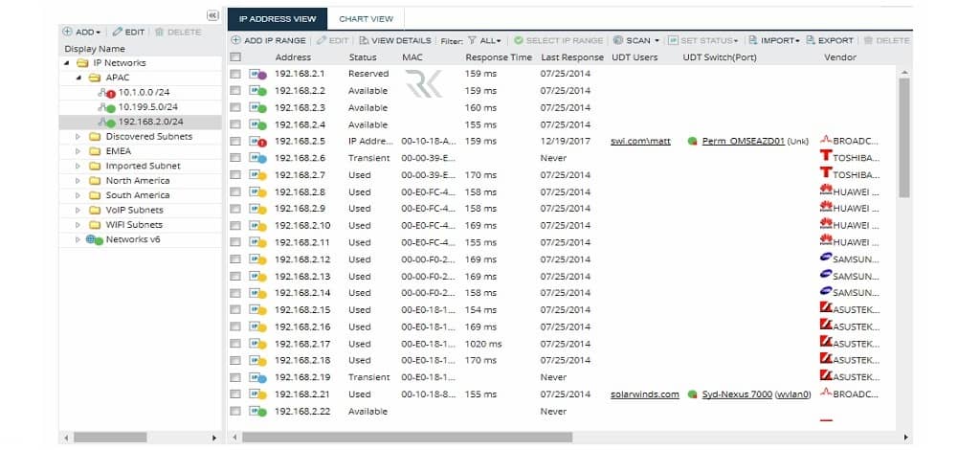Open the Scan dropdown menu
Viewport: 980px width, 450px height.
click(636, 41)
